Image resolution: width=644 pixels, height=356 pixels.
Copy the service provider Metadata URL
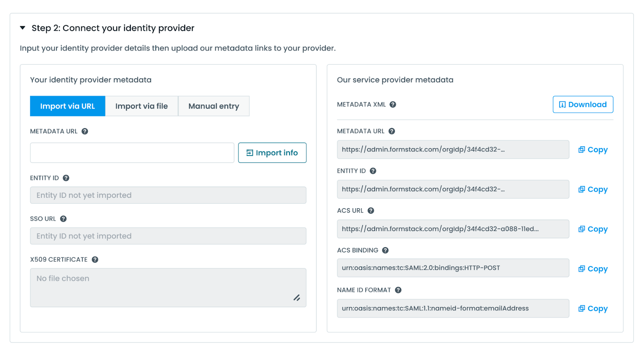pos(593,150)
